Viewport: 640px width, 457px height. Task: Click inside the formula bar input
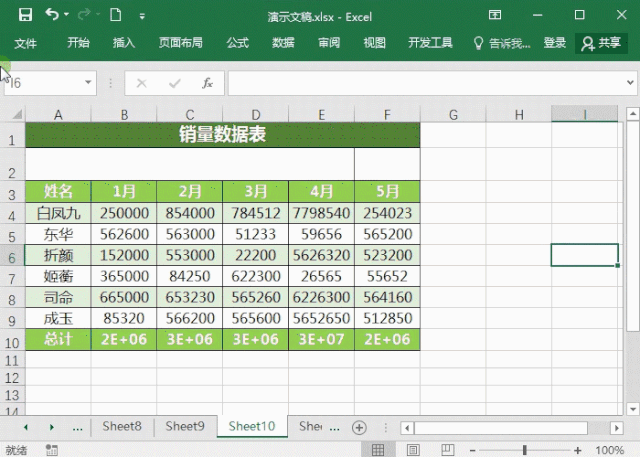click(427, 83)
